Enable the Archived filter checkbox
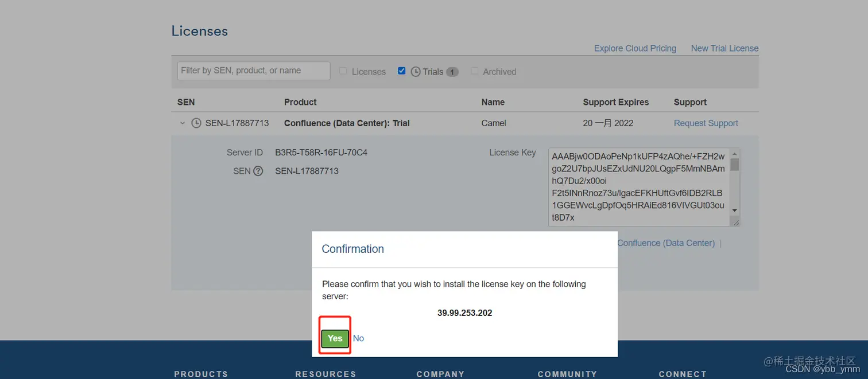 [475, 71]
